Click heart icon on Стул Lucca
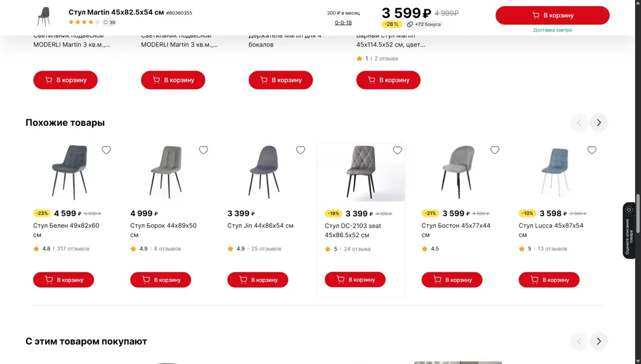The image size is (641, 364). 592,150
